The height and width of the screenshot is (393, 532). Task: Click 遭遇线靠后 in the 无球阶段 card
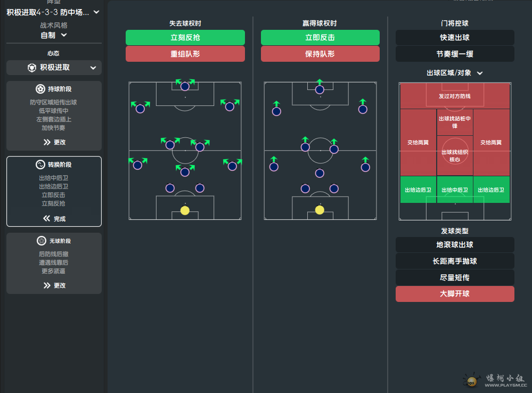click(54, 263)
